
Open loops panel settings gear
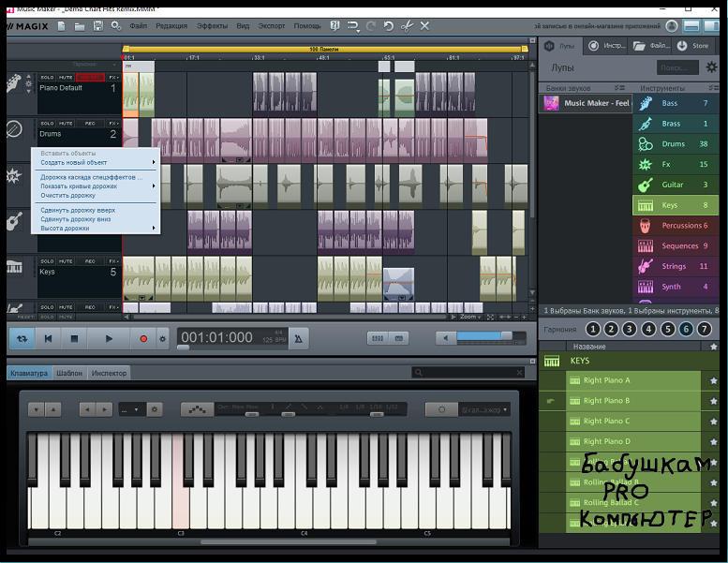711,67
